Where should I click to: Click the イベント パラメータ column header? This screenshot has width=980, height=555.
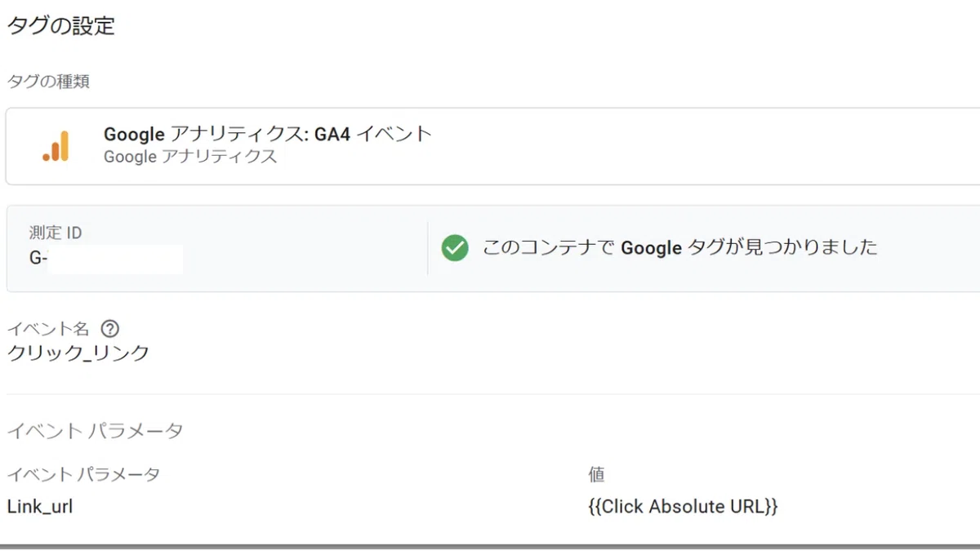click(x=83, y=475)
